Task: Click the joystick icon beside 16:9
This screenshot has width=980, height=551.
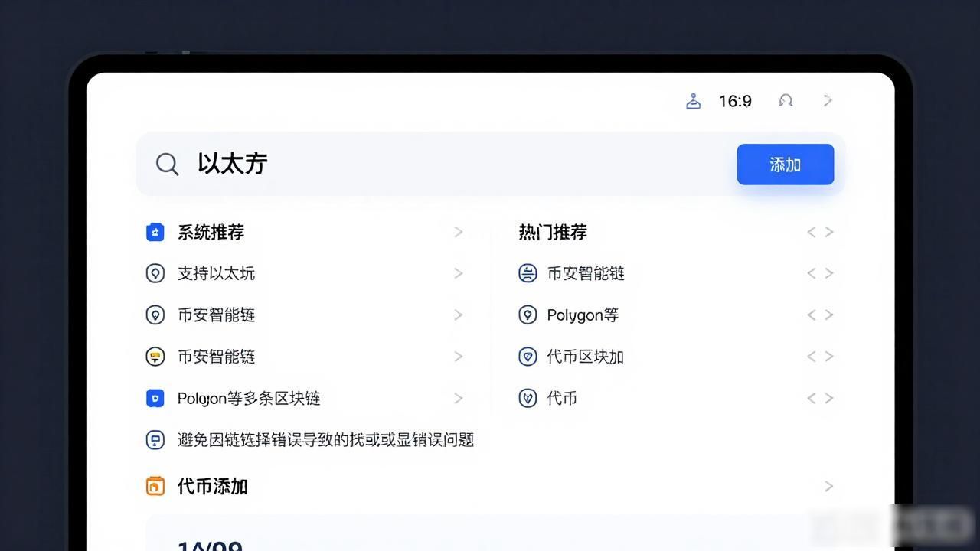Action: pyautogui.click(x=693, y=100)
